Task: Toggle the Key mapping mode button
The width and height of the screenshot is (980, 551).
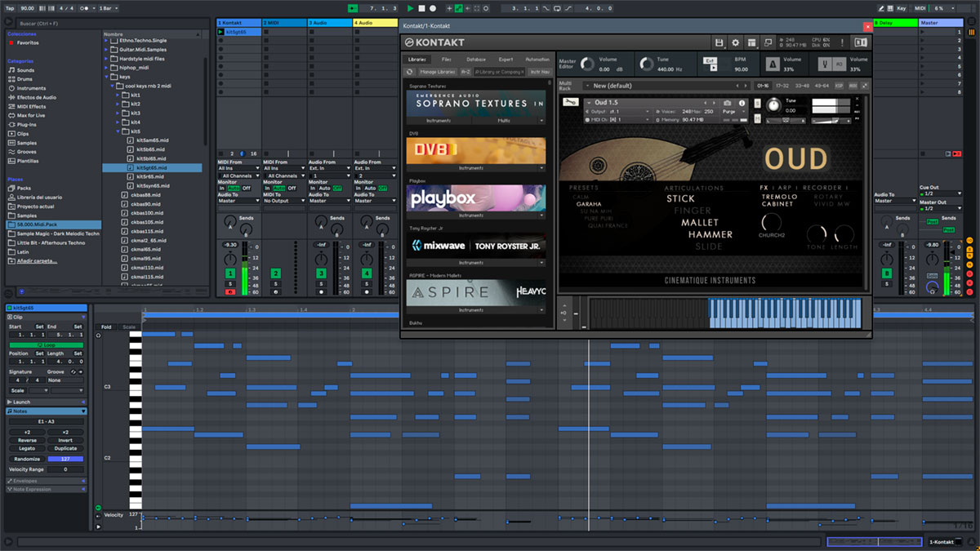Action: [x=902, y=8]
